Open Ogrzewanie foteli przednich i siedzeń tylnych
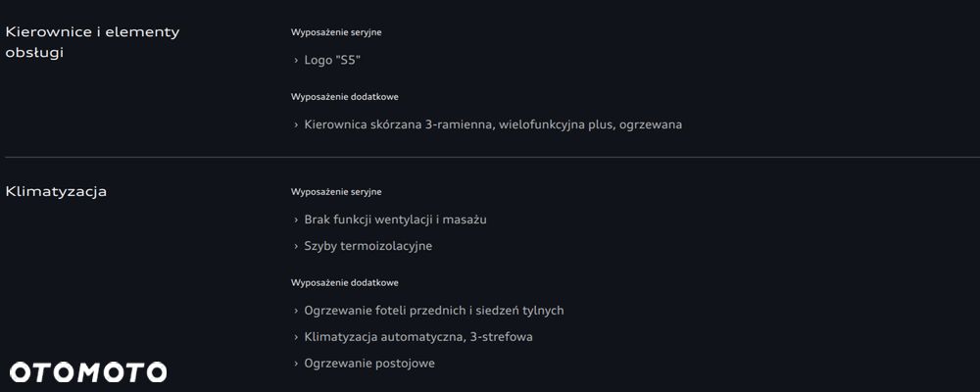 coord(434,311)
